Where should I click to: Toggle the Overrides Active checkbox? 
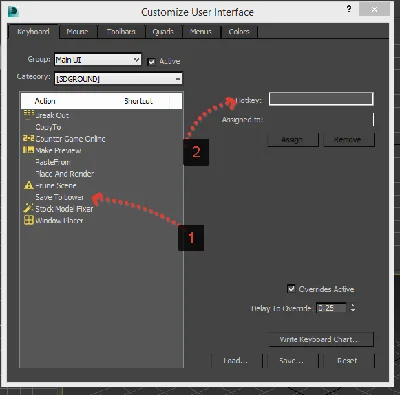click(291, 289)
